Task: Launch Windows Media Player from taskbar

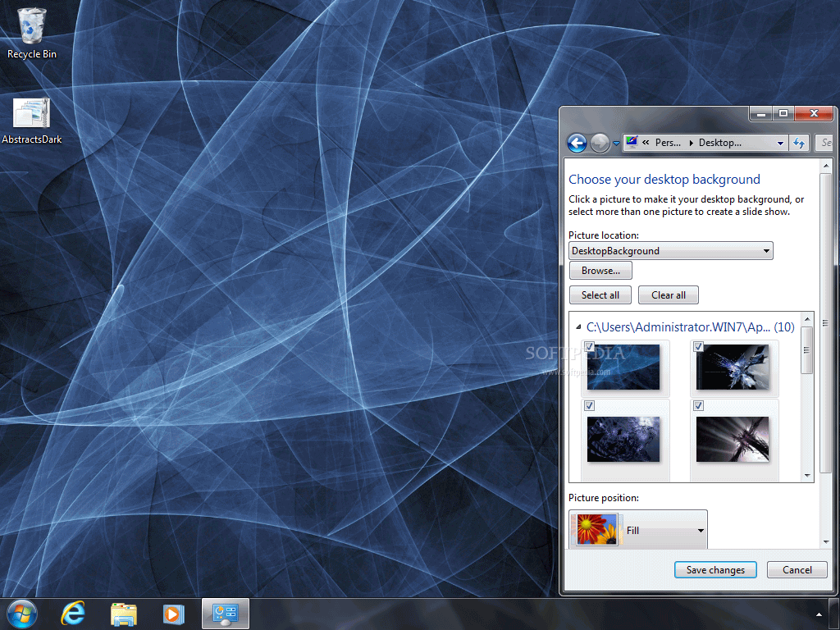Action: click(x=174, y=614)
